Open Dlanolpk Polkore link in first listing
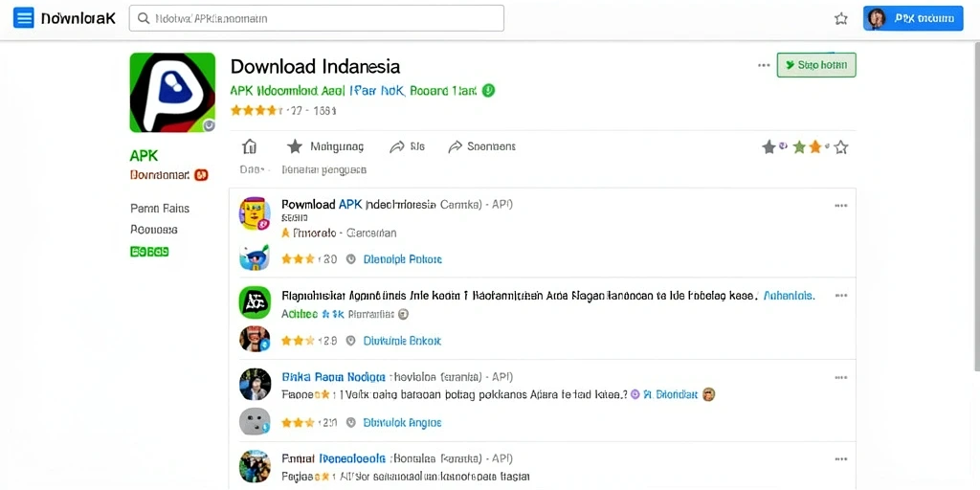Image resolution: width=980 pixels, height=490 pixels. click(x=403, y=258)
